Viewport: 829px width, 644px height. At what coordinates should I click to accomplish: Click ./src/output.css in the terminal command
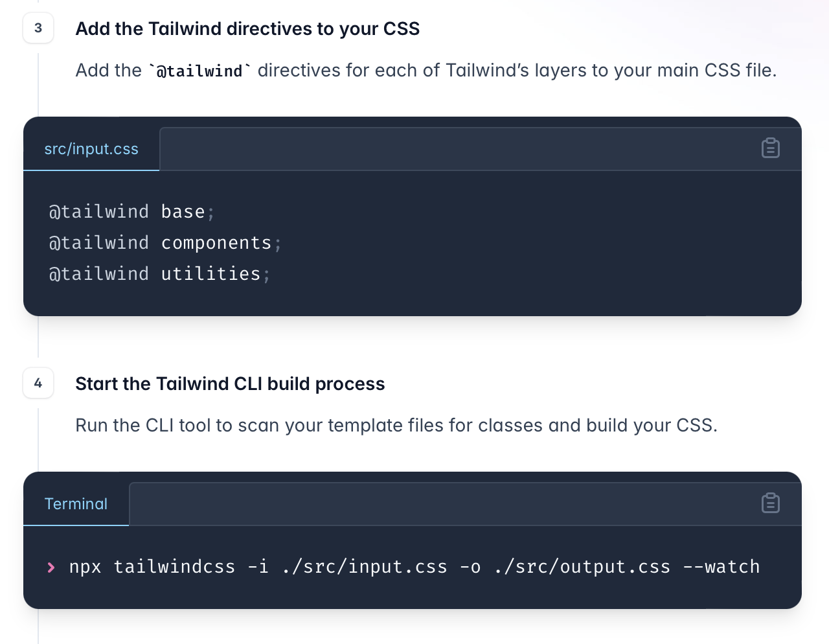(x=582, y=567)
